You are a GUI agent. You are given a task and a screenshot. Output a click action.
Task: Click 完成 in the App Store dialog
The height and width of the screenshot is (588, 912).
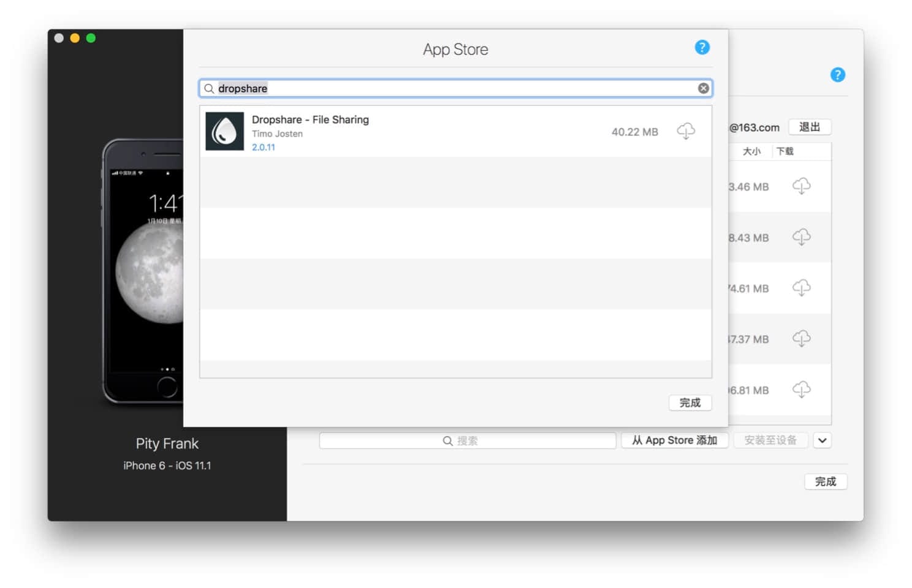point(690,402)
